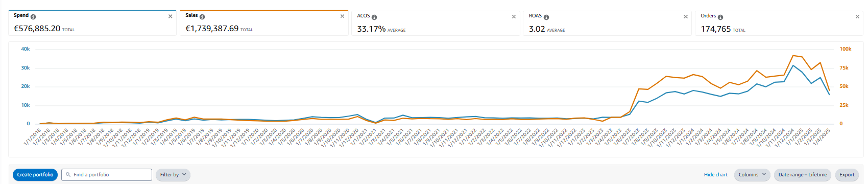The width and height of the screenshot is (868, 184).
Task: Select the Sales metric card
Action: click(264, 23)
